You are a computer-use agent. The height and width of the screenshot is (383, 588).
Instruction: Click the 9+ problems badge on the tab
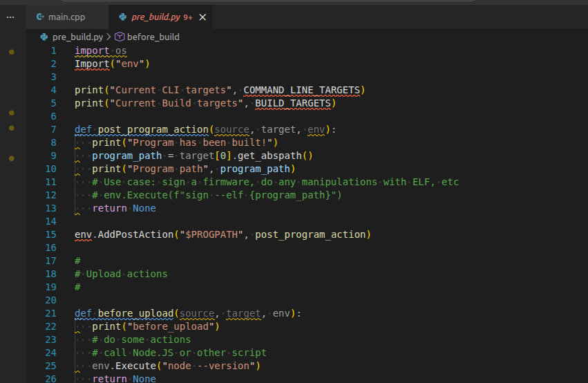188,18
